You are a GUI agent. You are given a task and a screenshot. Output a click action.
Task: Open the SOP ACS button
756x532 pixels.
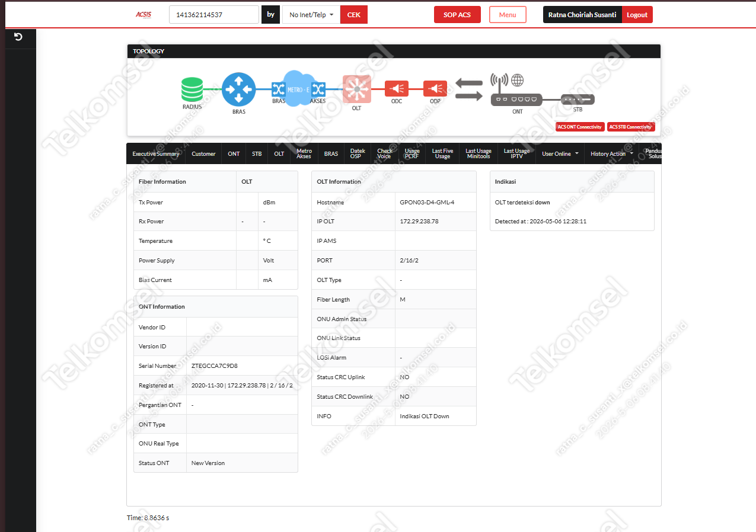coord(457,15)
